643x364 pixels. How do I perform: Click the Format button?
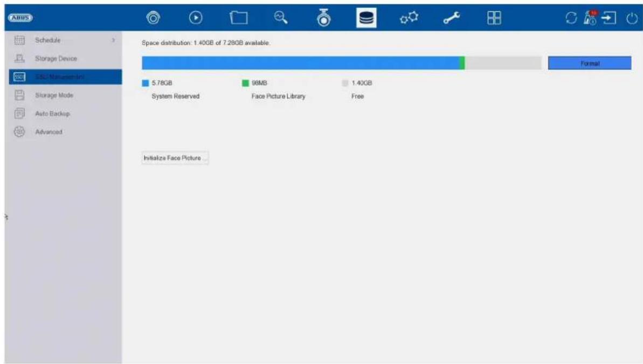[590, 63]
